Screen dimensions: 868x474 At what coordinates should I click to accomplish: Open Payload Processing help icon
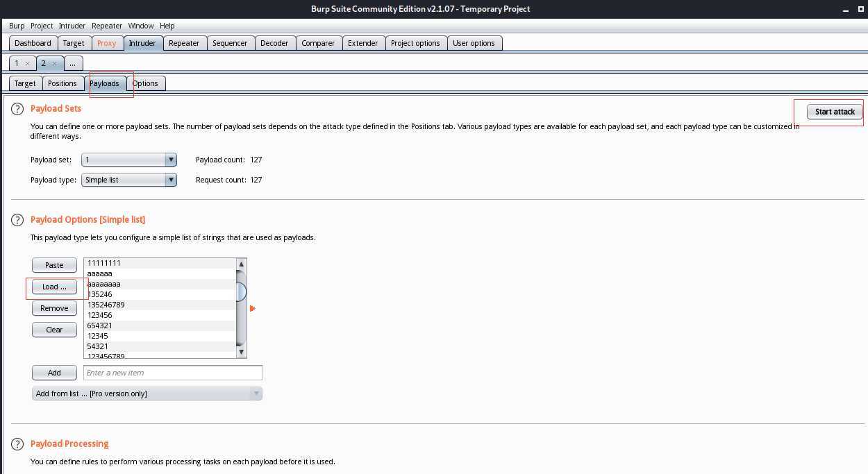click(x=17, y=444)
